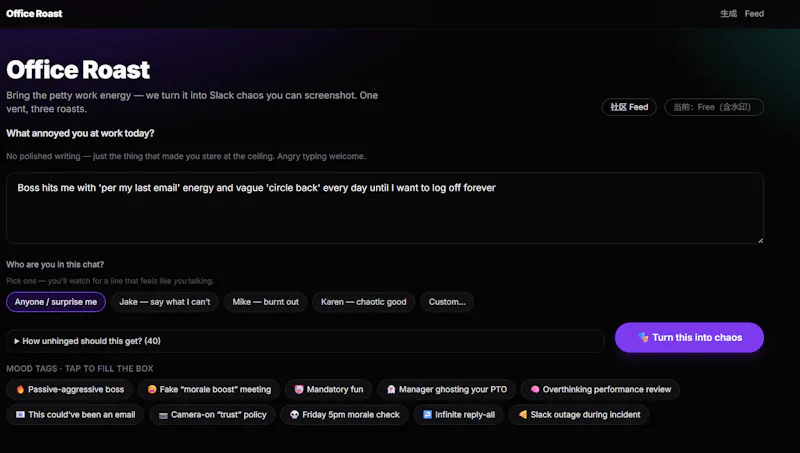Click the disclosure triangle beside unhinged setting
800x453 pixels.
click(x=17, y=341)
